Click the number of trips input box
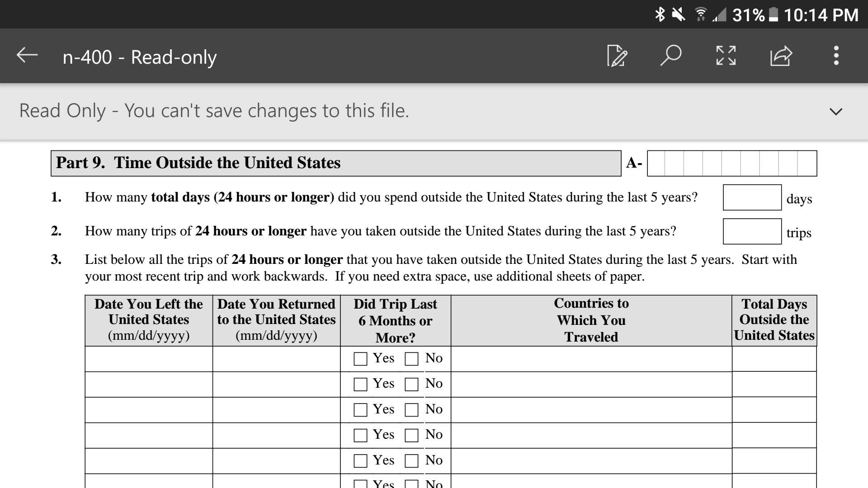Screen dimensions: 868x488 click(752, 231)
